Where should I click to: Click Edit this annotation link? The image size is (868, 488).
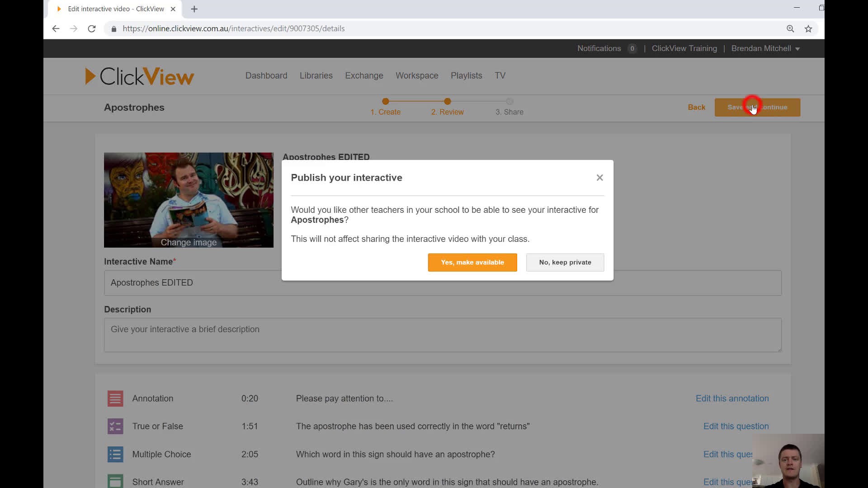pos(732,399)
